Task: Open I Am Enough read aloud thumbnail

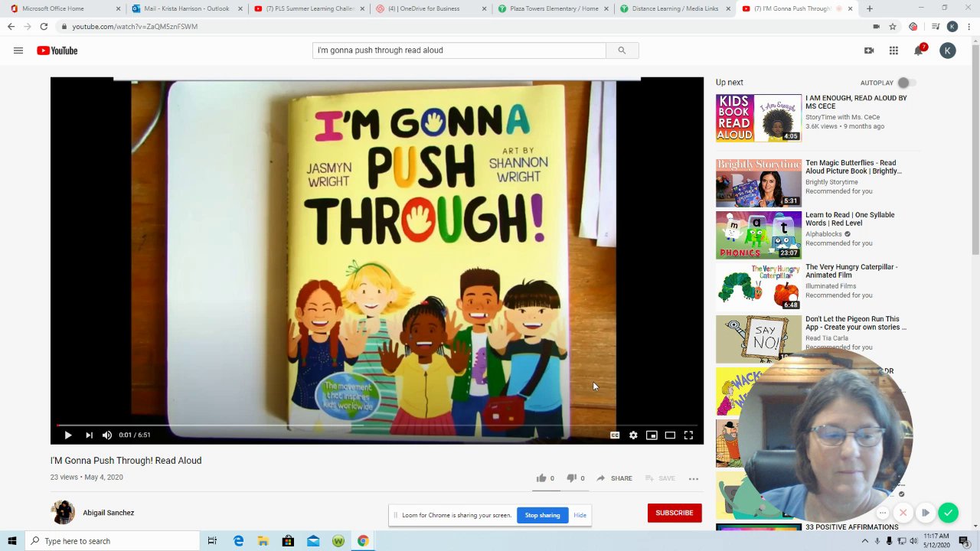Action: point(759,118)
